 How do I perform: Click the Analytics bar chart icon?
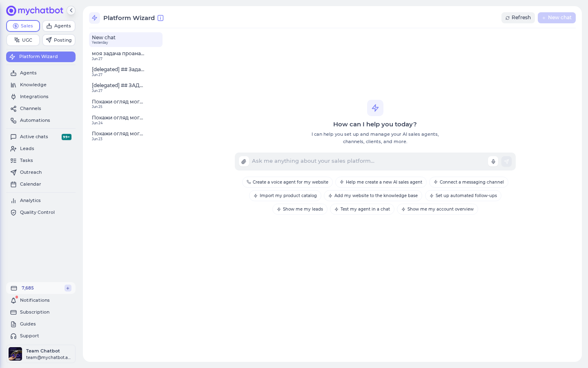point(13,201)
